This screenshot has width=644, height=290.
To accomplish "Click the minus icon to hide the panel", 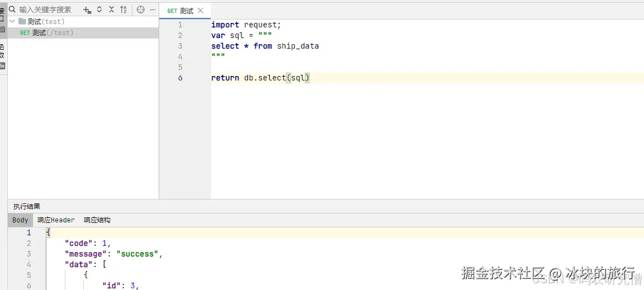I will click(152, 9).
